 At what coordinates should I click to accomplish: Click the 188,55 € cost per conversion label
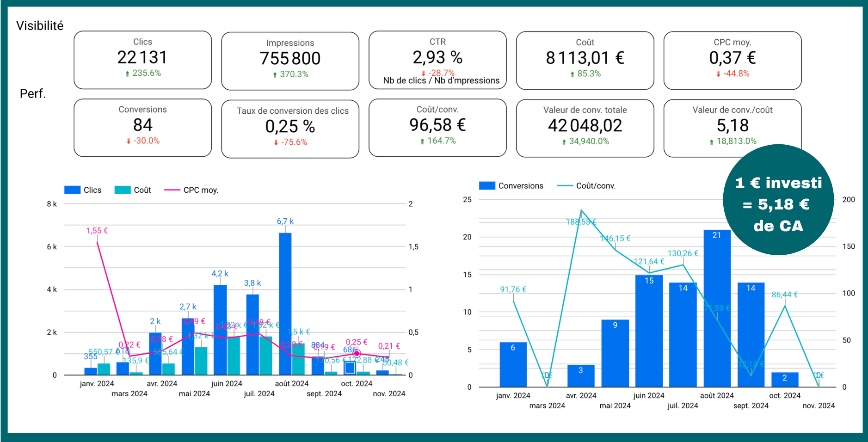tap(581, 222)
